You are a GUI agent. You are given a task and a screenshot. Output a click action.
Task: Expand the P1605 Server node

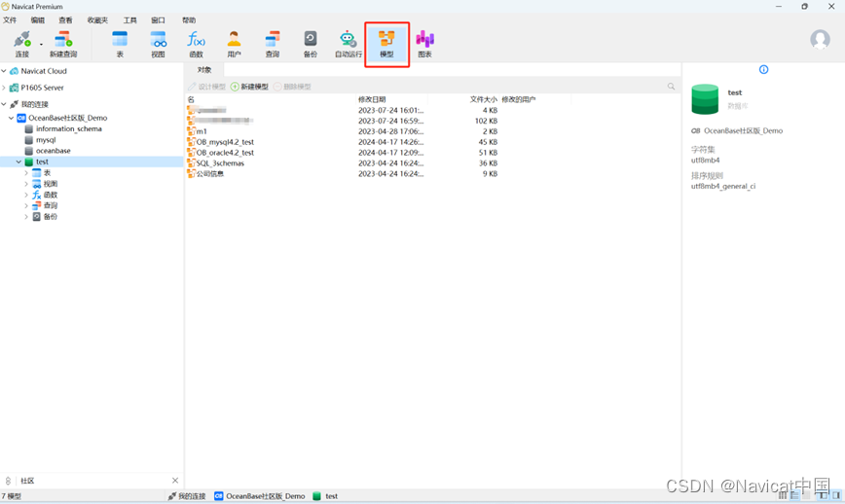coord(4,88)
